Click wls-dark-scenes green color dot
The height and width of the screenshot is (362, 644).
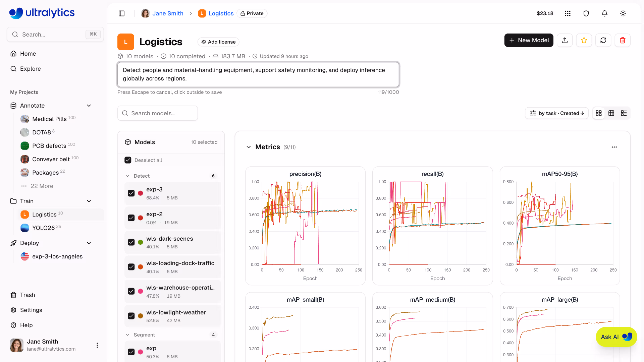(x=141, y=242)
